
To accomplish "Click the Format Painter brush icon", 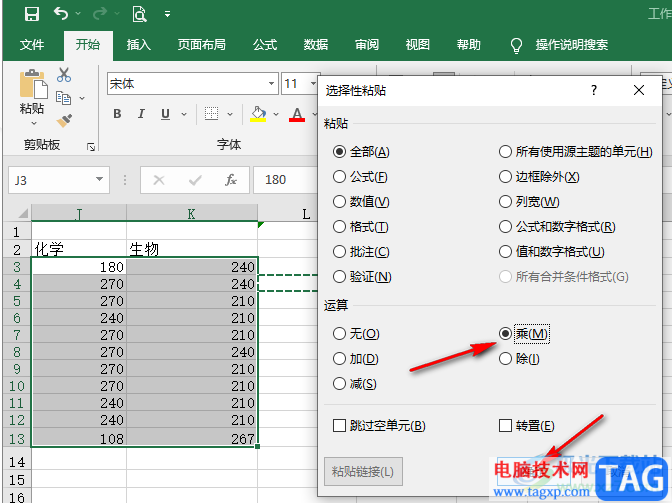I will click(64, 120).
